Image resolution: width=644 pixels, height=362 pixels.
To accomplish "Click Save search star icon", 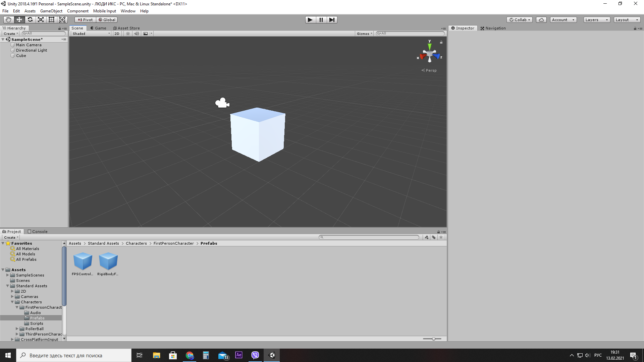I will pyautogui.click(x=441, y=237).
